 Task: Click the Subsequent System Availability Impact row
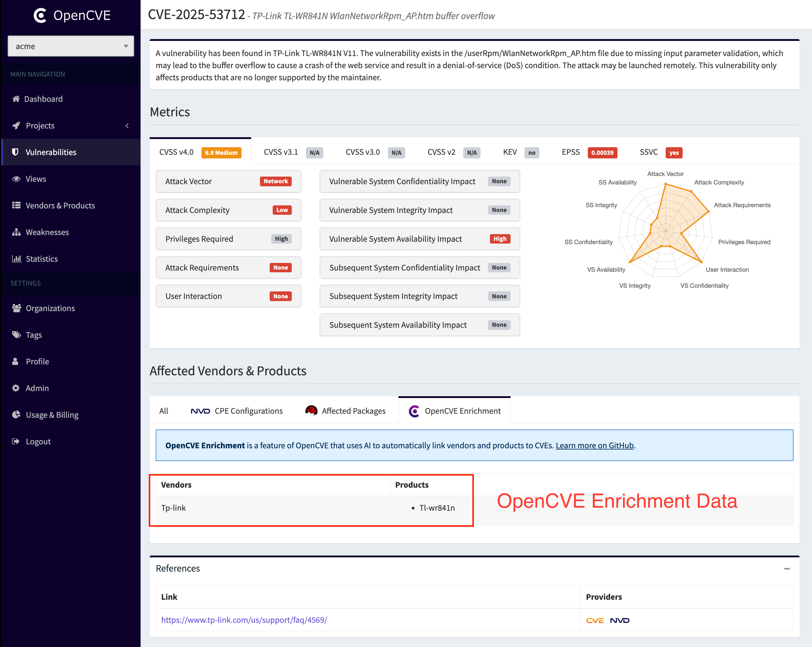pos(420,325)
